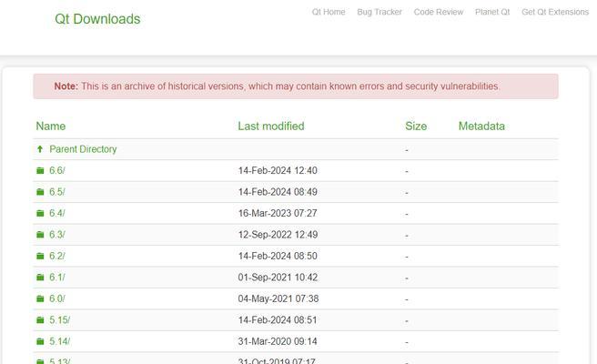Open the Planet Qt navigation link
Screen dimensions: 597x364
[x=492, y=12]
